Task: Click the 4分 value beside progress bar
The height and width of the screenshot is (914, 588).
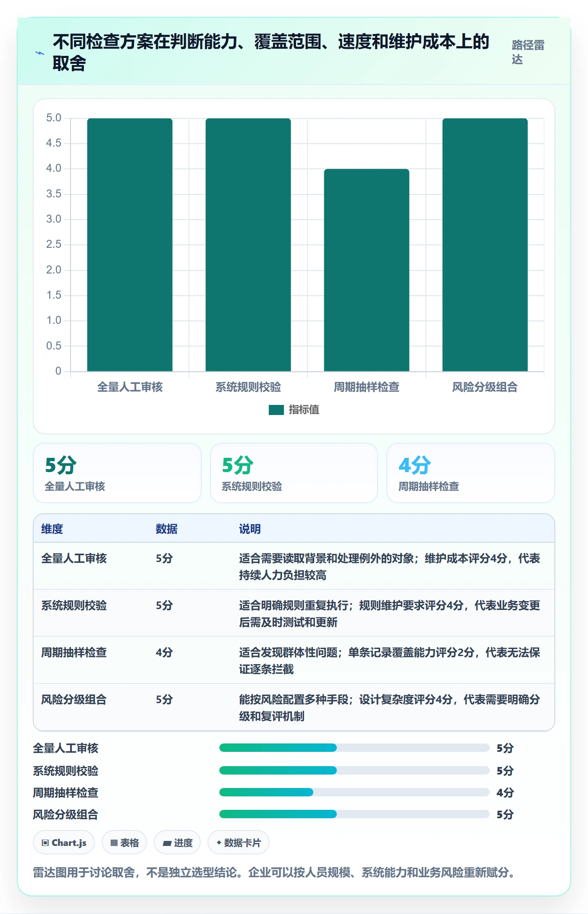Action: (x=505, y=793)
